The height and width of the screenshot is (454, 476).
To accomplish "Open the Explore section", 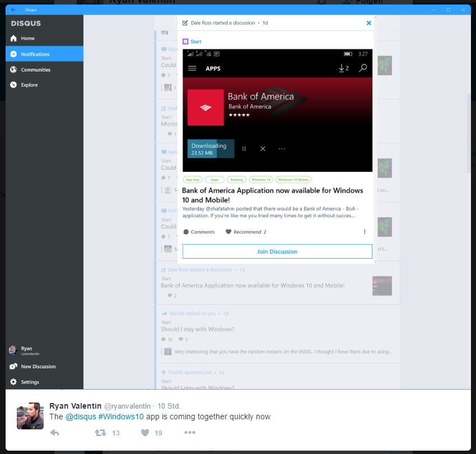I will 44,85.
